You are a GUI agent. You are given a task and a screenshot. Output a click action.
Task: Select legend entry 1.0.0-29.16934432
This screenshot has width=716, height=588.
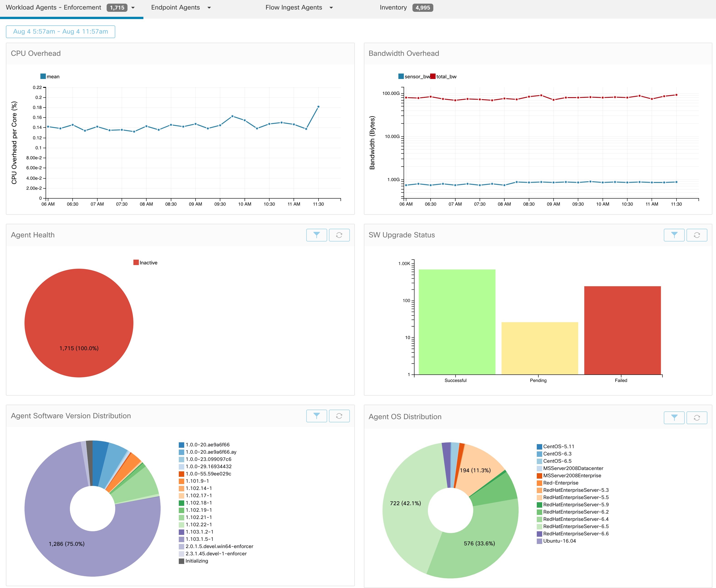pyautogui.click(x=205, y=466)
